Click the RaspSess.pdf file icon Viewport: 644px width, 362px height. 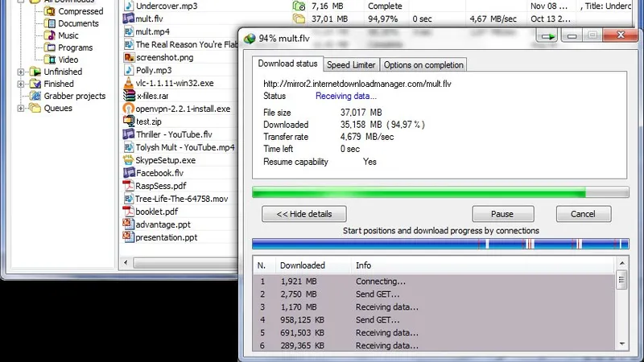click(x=129, y=186)
